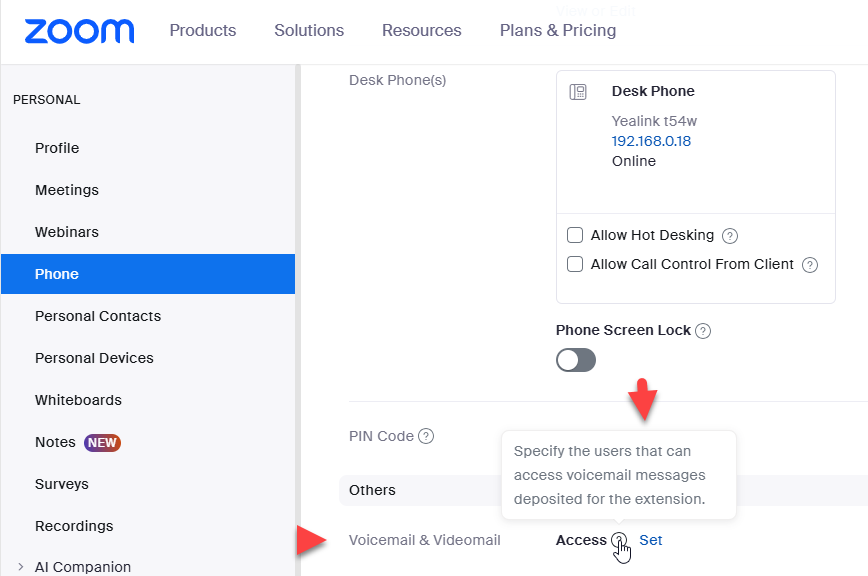Click the desk phone device icon
Viewport: 868px width, 576px height.
click(578, 92)
